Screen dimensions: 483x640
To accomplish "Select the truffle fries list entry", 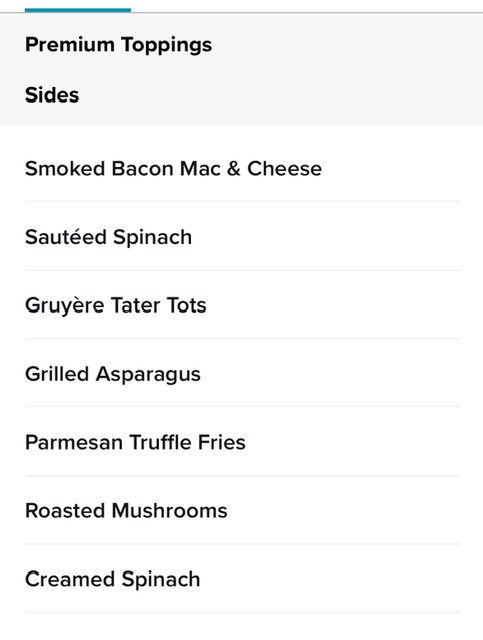I will 243,442.
